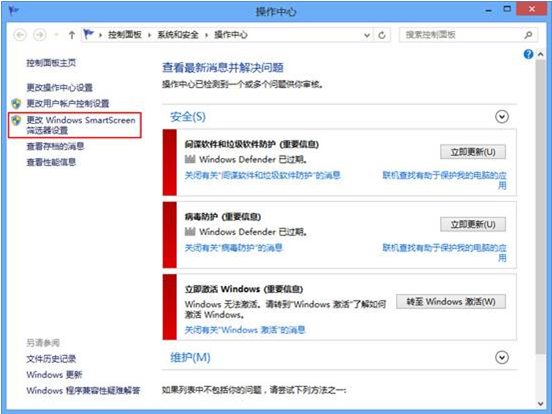Screen dimensions: 552x414
Task: Expand the 维护(M) section chevron
Action: tap(502, 358)
